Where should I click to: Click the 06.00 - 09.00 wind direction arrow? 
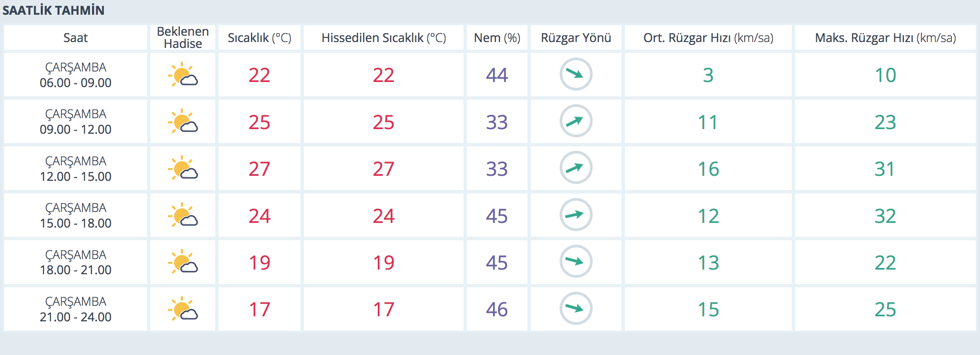coord(576,74)
